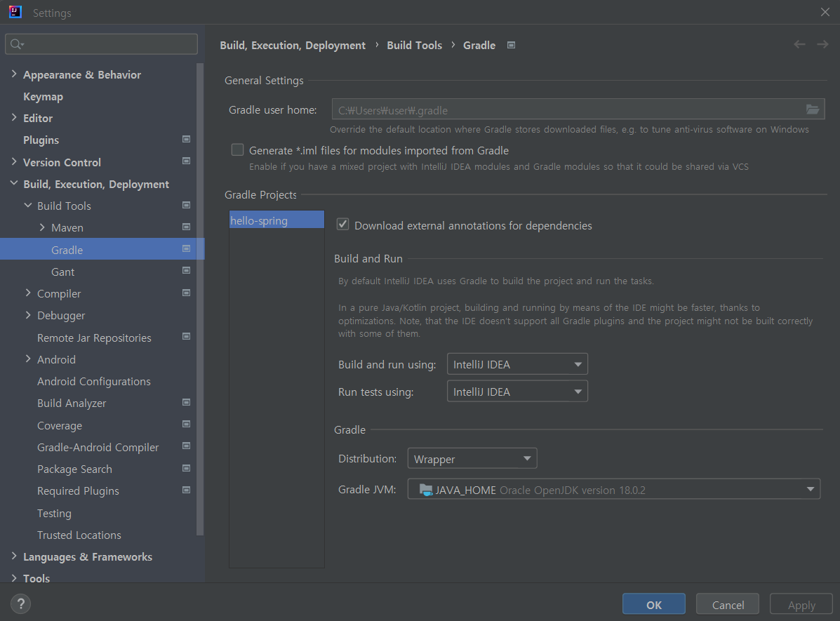This screenshot has height=621, width=840.
Task: Click project marker icon on Version Control row
Action: [x=187, y=161]
